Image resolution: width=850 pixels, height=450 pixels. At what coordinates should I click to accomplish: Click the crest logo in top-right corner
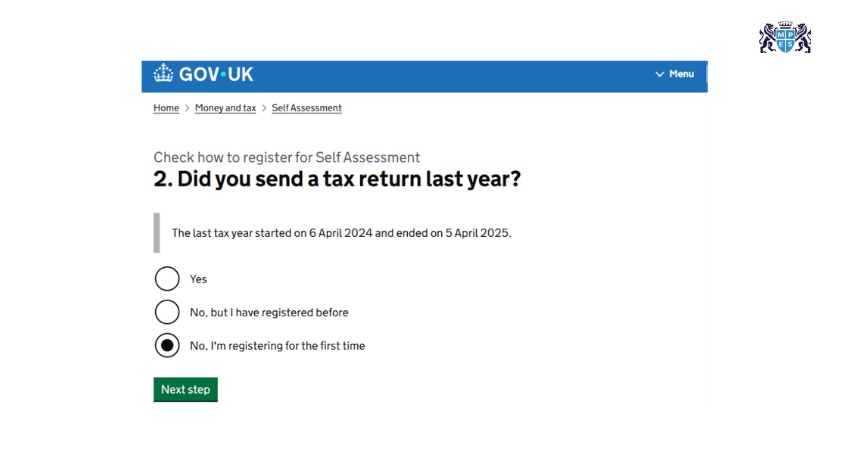[x=785, y=37]
